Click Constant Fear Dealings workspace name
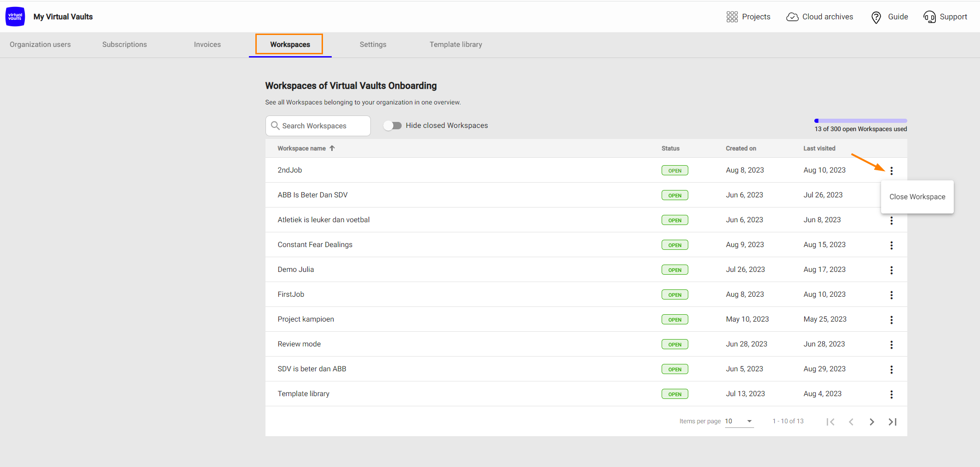Image resolution: width=980 pixels, height=467 pixels. pyautogui.click(x=315, y=245)
